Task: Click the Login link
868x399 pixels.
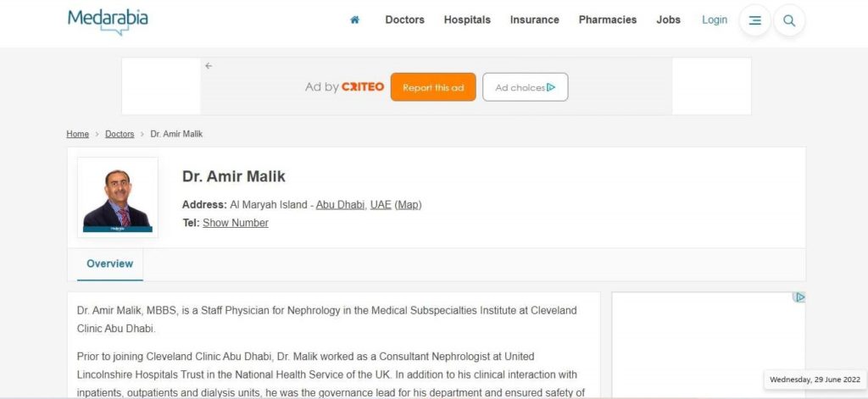Action: pos(714,20)
